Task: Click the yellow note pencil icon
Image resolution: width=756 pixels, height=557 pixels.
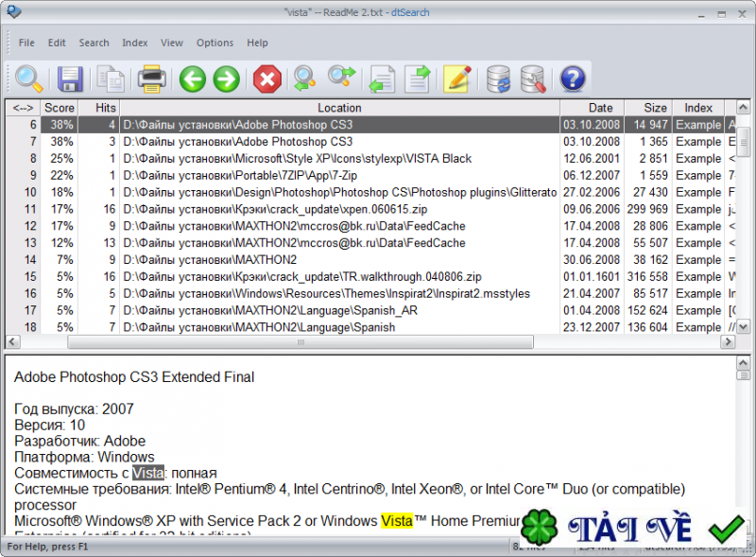Action: 457,78
